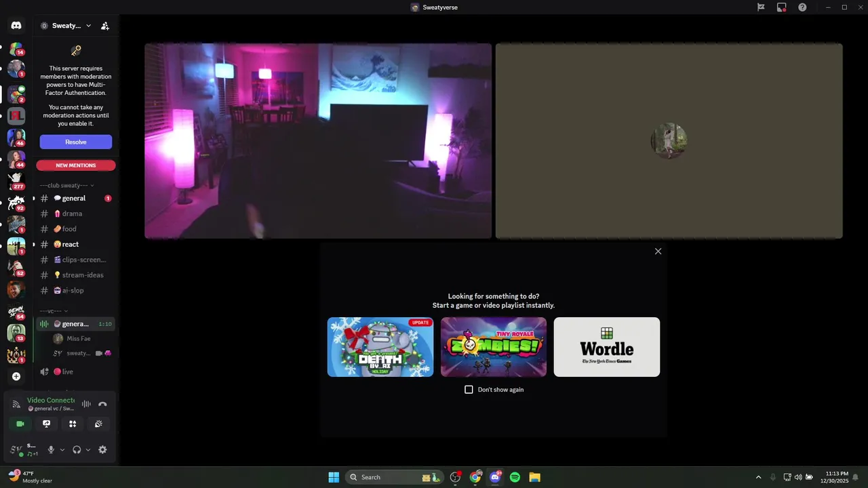Open the checkmark flag icon in title bar
This screenshot has height=488, width=868.
(x=761, y=7)
